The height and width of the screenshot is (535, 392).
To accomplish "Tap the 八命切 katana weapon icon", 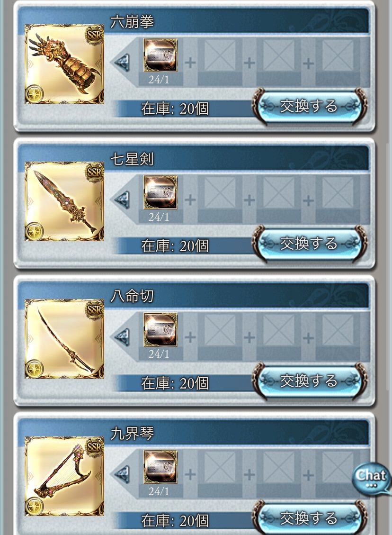I will point(64,338).
